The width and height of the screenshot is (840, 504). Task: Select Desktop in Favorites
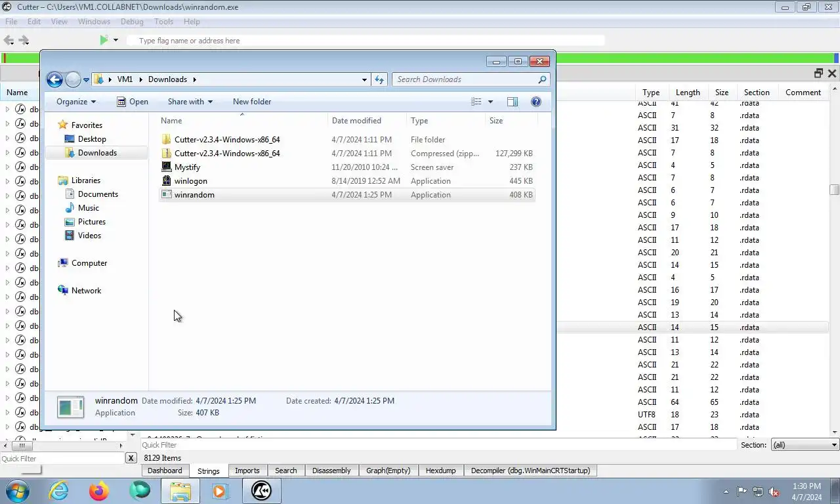92,139
